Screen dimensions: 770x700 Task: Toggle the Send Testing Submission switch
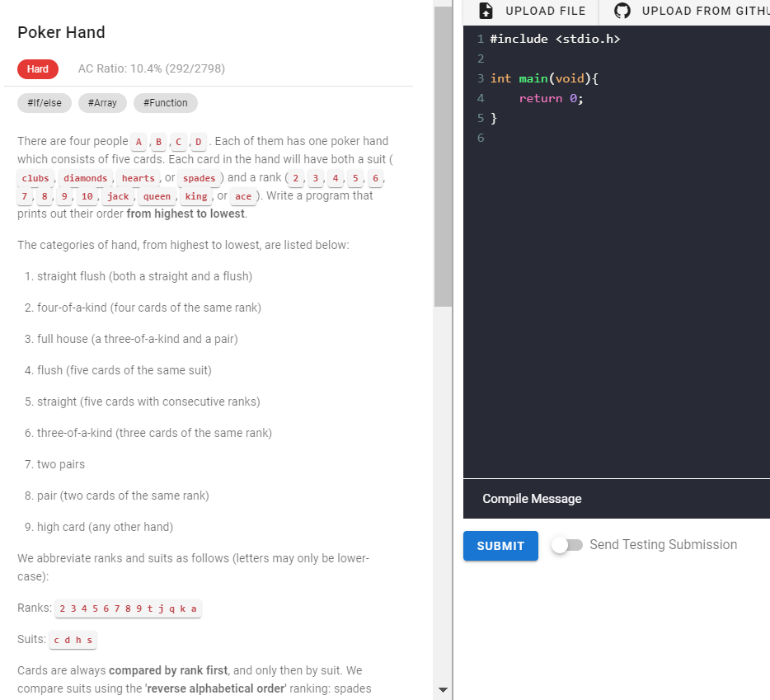(x=567, y=545)
